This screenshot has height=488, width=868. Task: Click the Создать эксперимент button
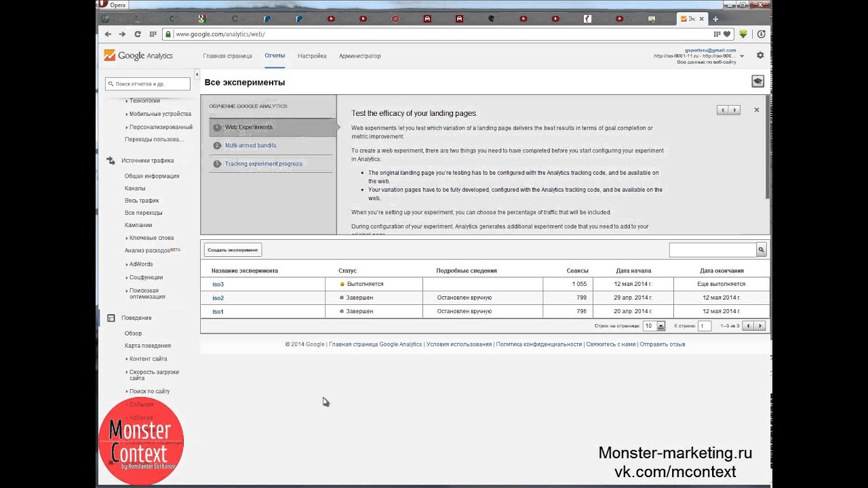(233, 250)
